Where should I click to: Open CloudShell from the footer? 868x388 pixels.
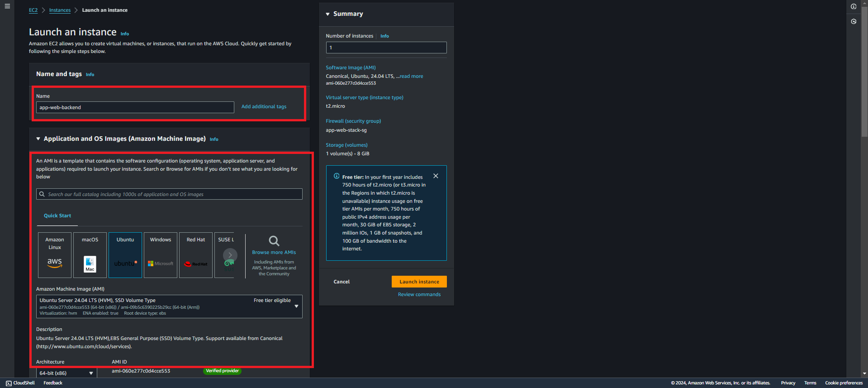click(x=20, y=383)
